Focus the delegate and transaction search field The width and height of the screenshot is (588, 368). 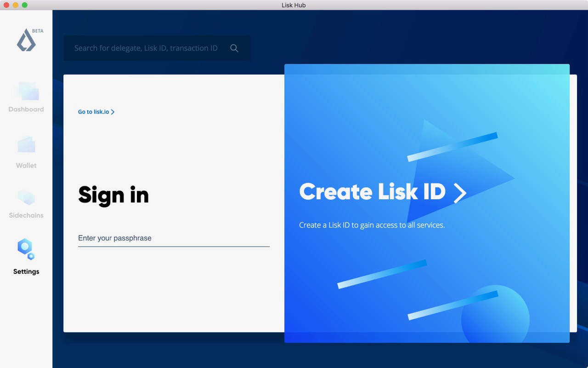pyautogui.click(x=146, y=48)
